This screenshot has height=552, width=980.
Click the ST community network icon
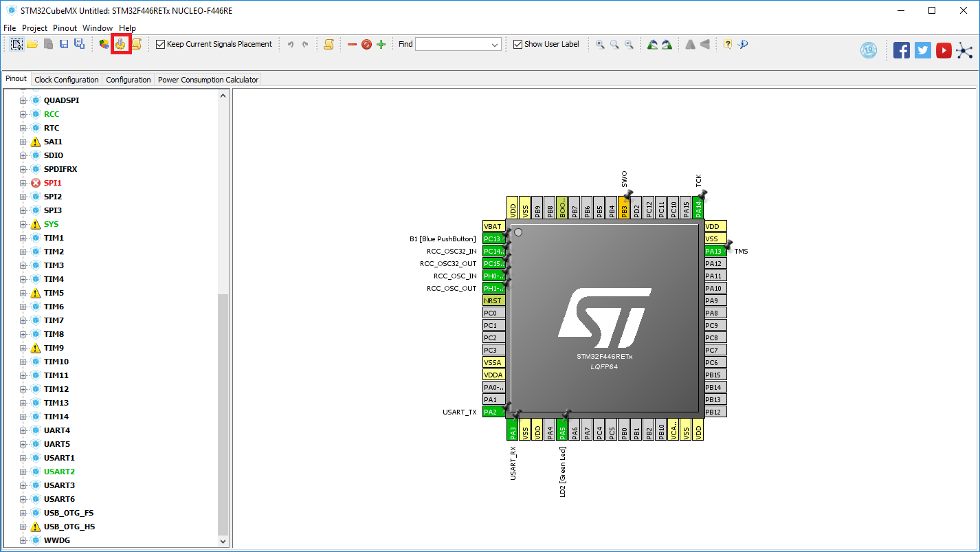(965, 50)
